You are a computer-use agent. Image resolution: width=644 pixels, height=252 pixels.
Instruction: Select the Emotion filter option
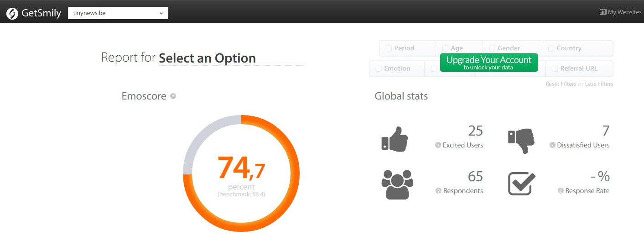379,68
